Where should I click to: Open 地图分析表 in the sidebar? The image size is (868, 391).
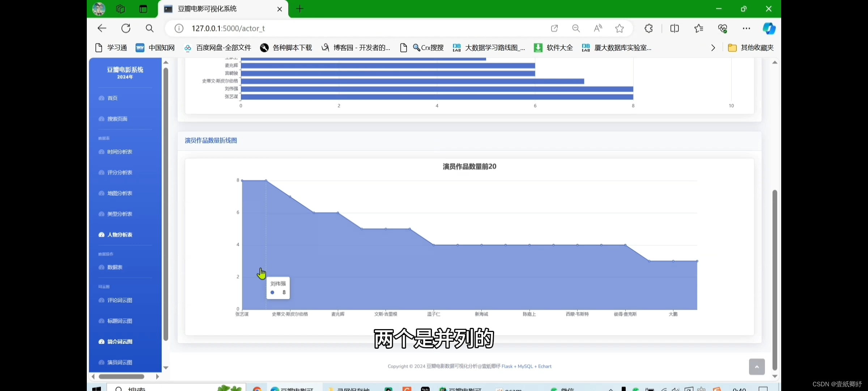point(120,193)
